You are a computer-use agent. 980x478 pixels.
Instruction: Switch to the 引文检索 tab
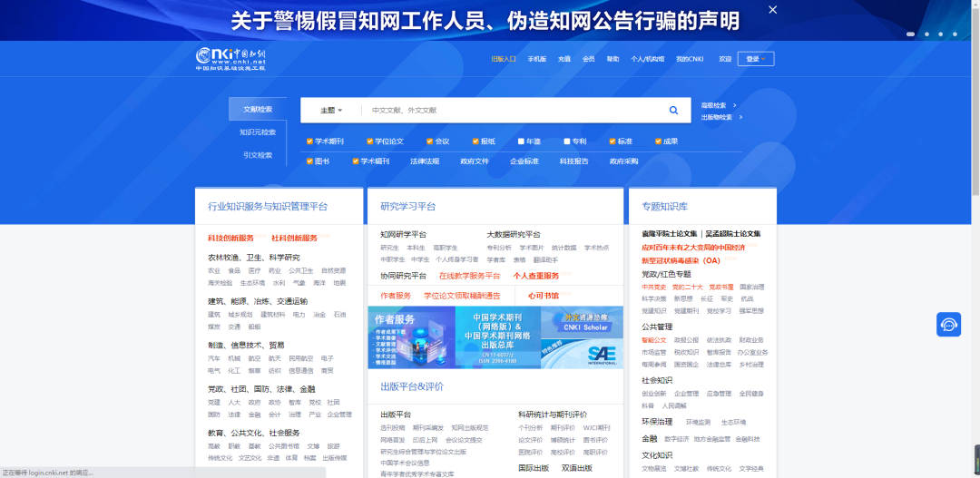(258, 155)
